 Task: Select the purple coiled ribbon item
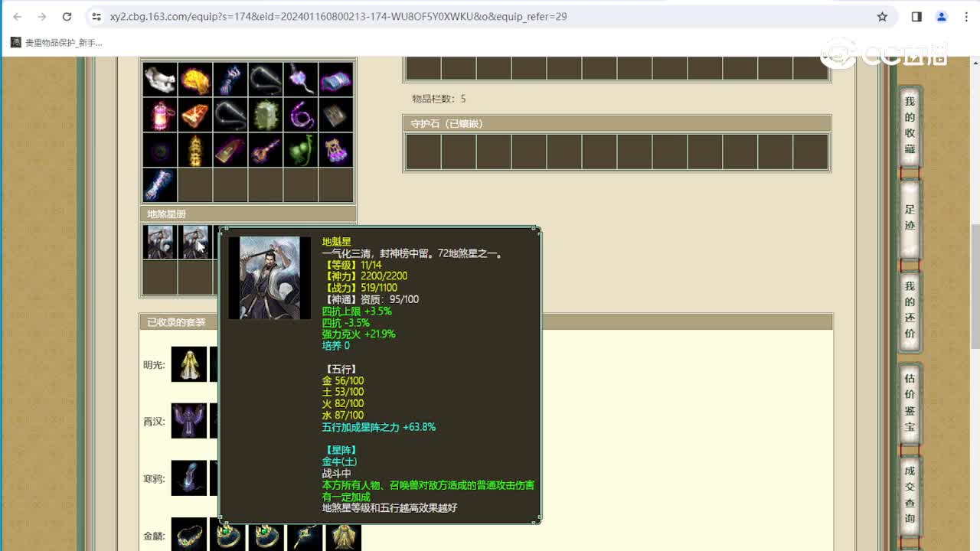coord(301,114)
